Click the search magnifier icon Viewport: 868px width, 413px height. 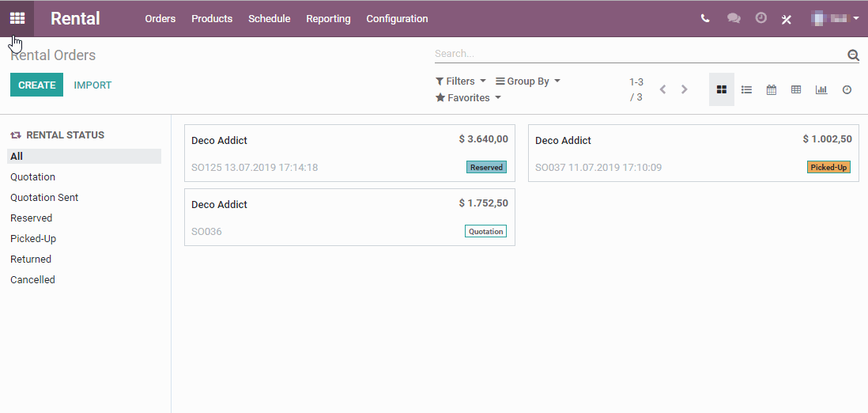pyautogui.click(x=853, y=55)
